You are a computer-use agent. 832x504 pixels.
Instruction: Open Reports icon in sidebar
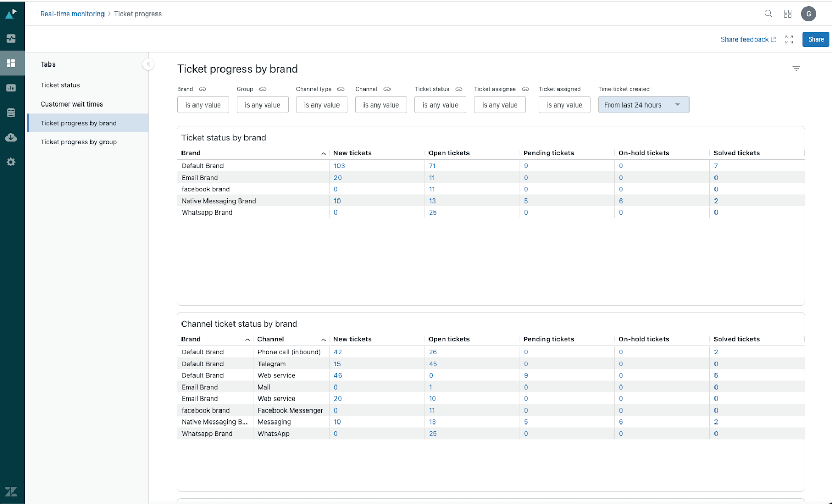(x=11, y=88)
